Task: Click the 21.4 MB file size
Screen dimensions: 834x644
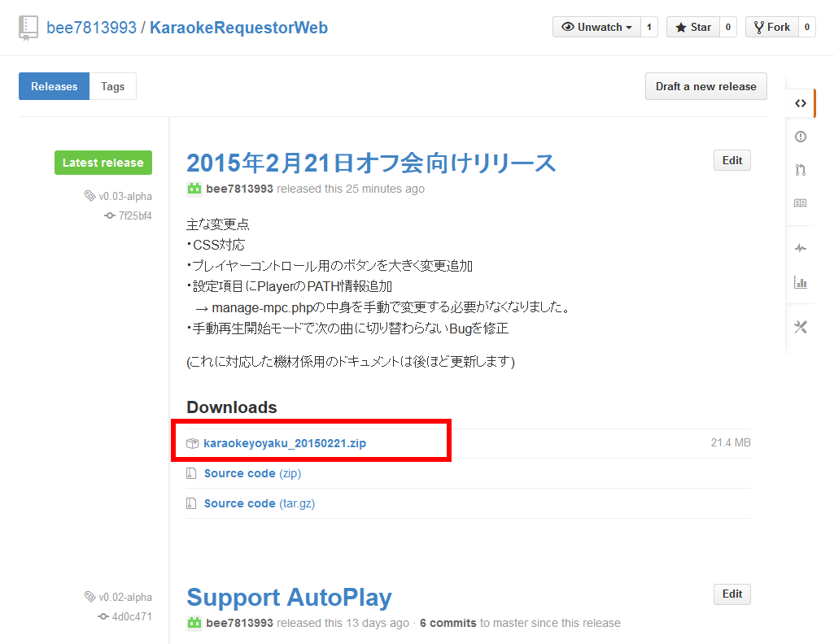Action: coord(731,442)
